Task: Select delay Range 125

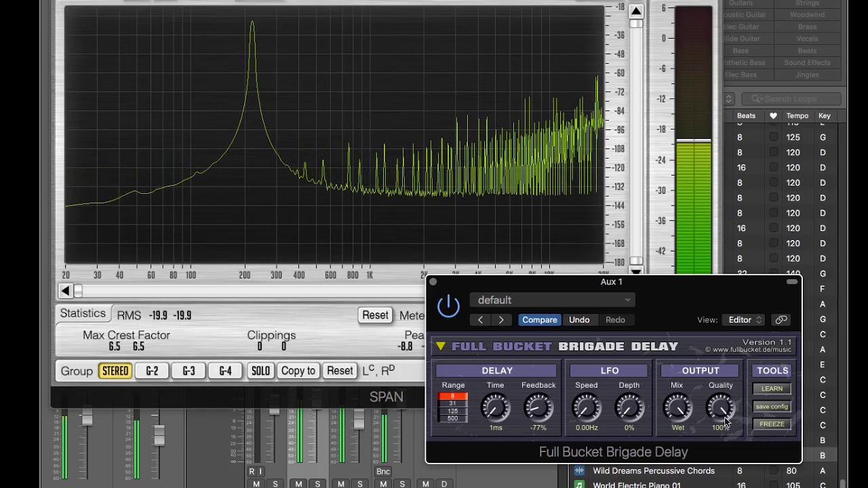Action: pyautogui.click(x=453, y=411)
